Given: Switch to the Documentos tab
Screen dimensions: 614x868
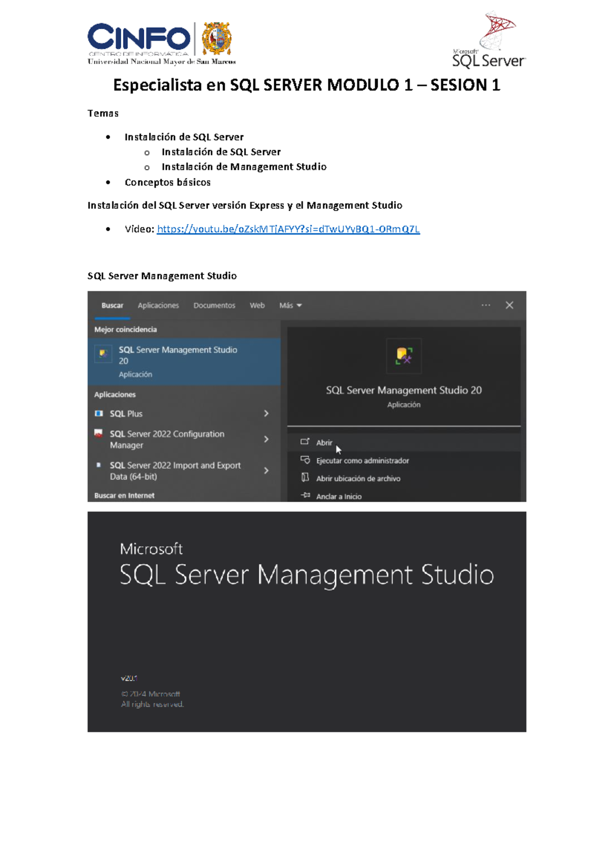Looking at the screenshot, I should tap(214, 306).
